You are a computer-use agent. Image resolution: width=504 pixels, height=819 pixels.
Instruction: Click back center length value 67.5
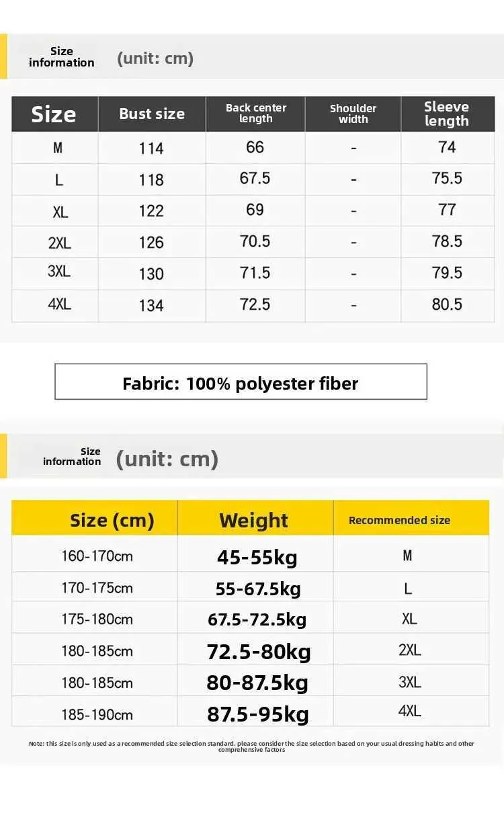click(x=255, y=179)
